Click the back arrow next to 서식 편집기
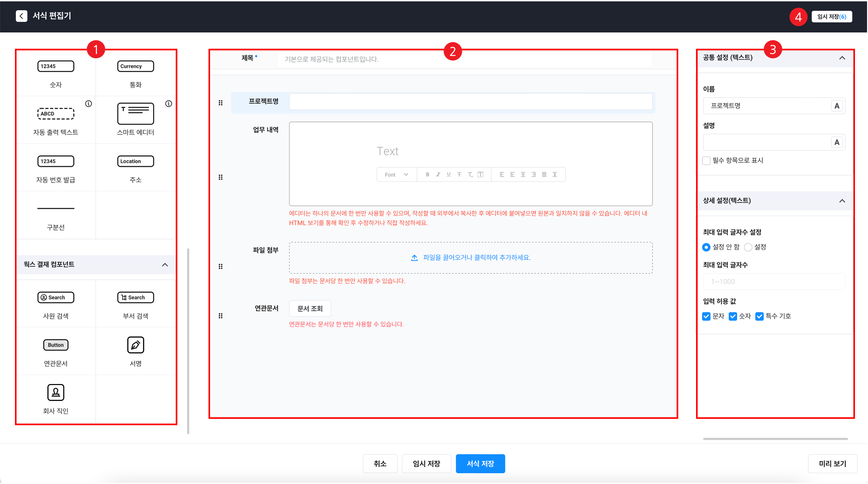 click(x=21, y=16)
